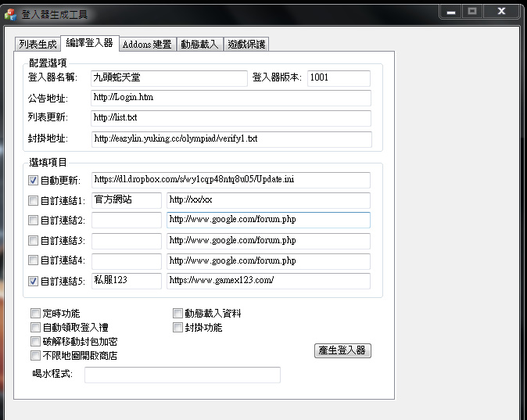Switch to the 動態載入 tab

[x=199, y=44]
